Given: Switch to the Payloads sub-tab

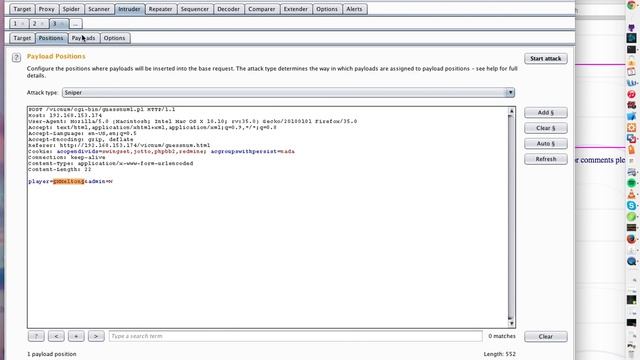Looking at the screenshot, I should (x=83, y=38).
